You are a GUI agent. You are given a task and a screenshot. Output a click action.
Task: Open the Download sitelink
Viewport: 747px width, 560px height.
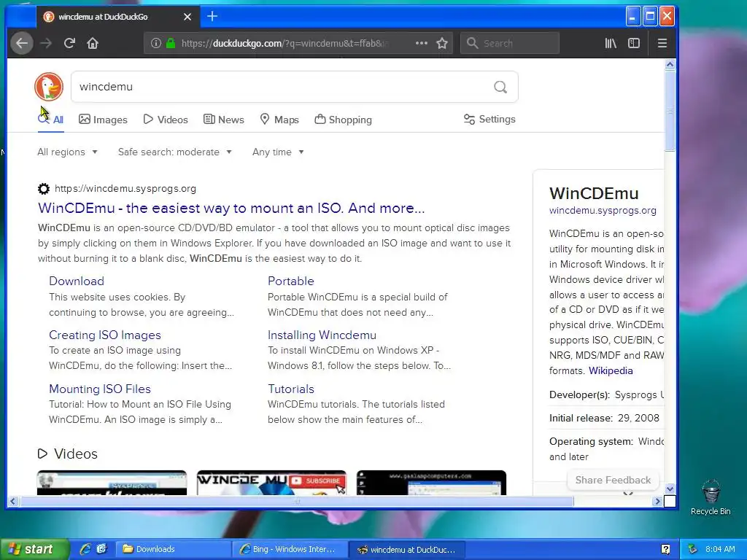tap(76, 281)
